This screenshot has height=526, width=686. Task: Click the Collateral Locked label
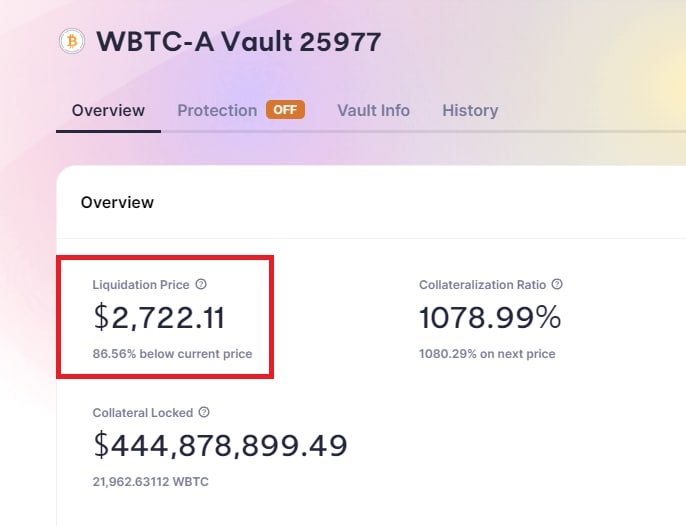click(x=143, y=413)
